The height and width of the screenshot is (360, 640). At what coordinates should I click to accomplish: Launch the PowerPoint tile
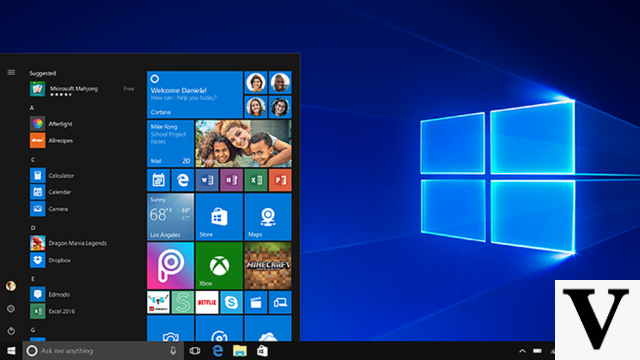coord(280,180)
